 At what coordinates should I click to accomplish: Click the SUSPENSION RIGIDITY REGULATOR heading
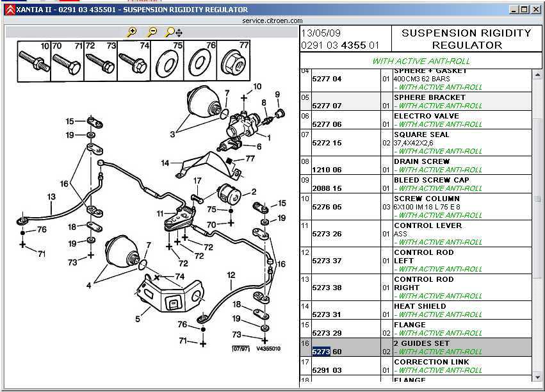click(466, 39)
